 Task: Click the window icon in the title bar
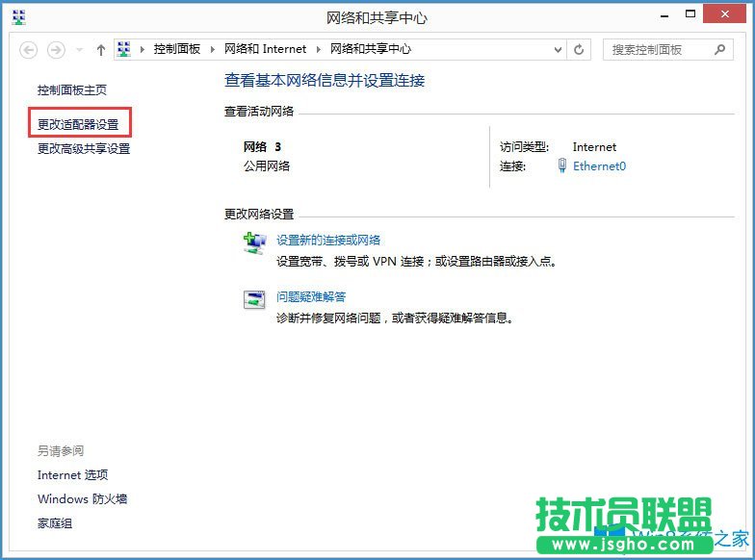[19, 17]
